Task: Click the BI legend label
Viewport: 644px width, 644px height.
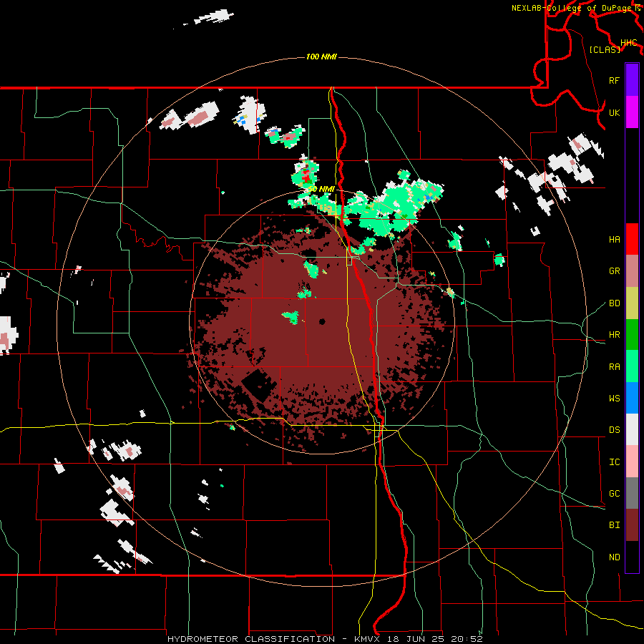Action: coord(615,525)
